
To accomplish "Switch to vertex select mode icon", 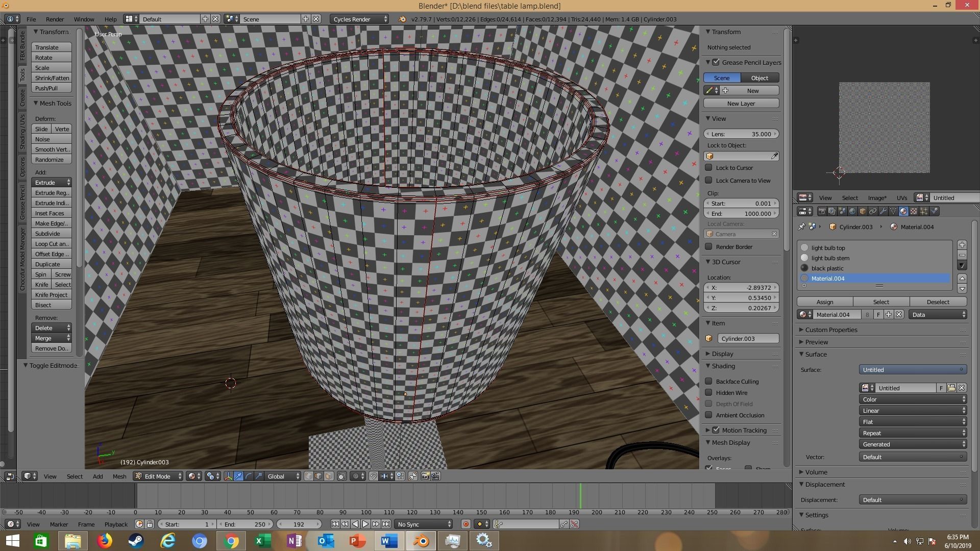I will pyautogui.click(x=308, y=476).
